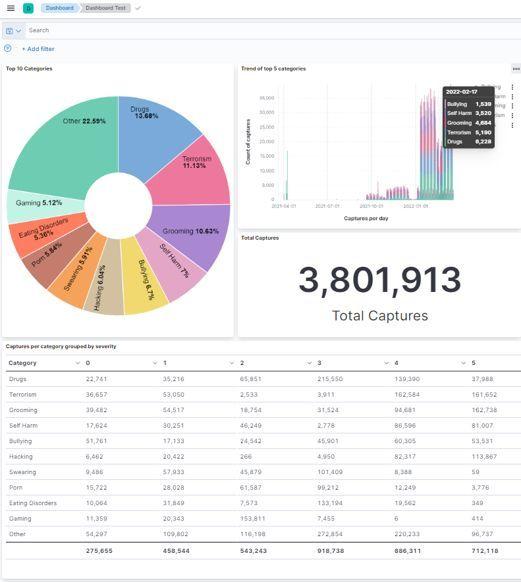
Task: Click the 153,811 cell in Gaming row
Action: click(252, 519)
